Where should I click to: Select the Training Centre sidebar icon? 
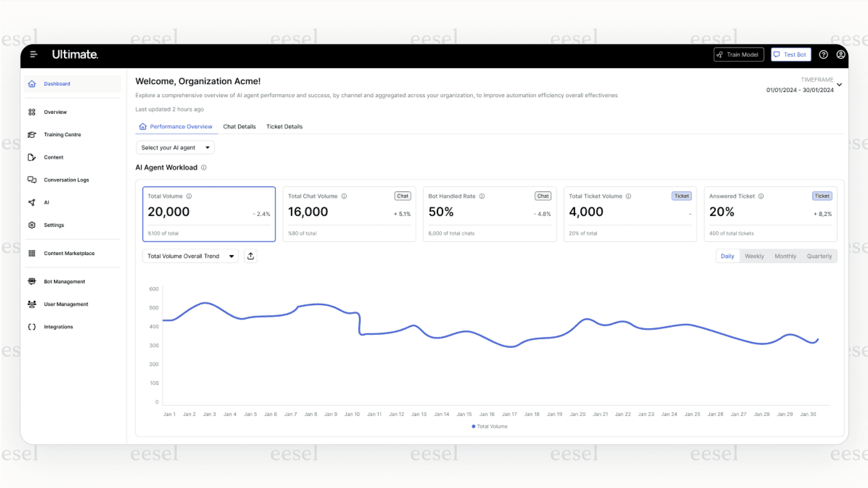coord(32,134)
